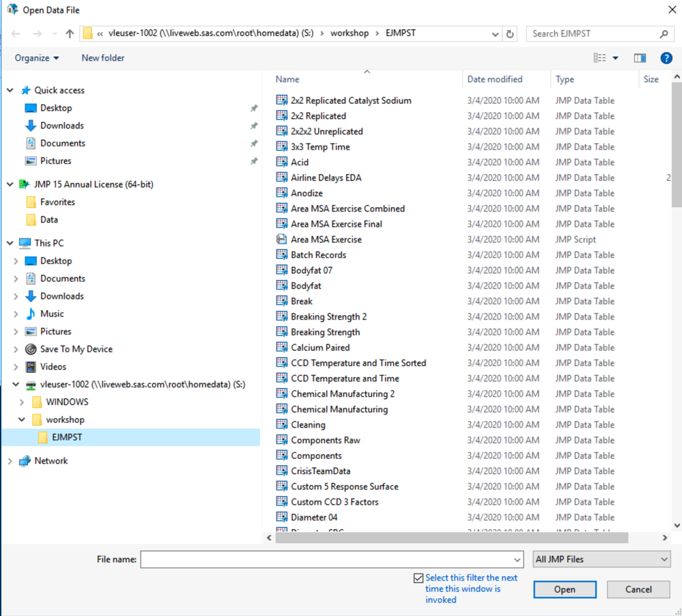Click the Cancel button
682x616 pixels.
(x=638, y=589)
